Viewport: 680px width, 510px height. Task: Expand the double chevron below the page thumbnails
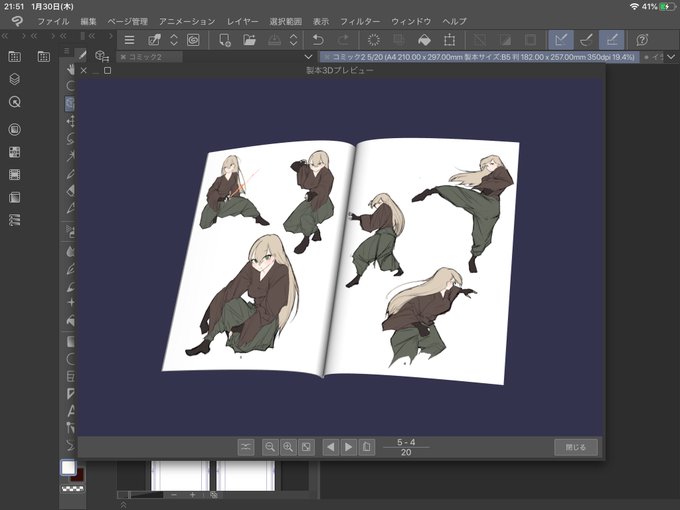(x=124, y=504)
